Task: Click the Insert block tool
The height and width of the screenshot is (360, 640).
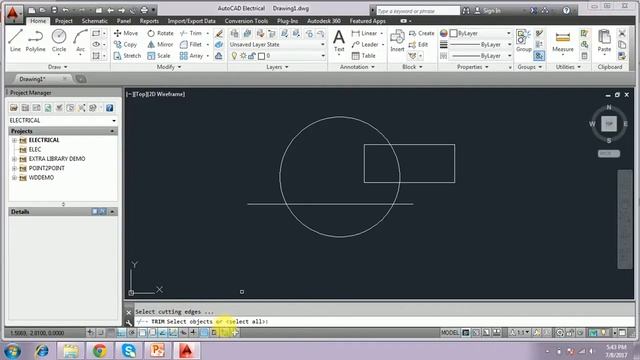Action: [397, 41]
